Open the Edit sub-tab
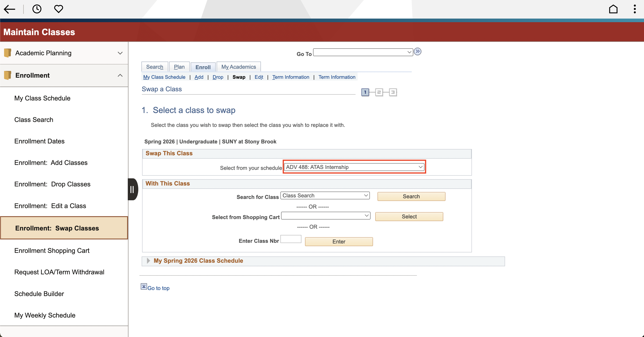 259,77
